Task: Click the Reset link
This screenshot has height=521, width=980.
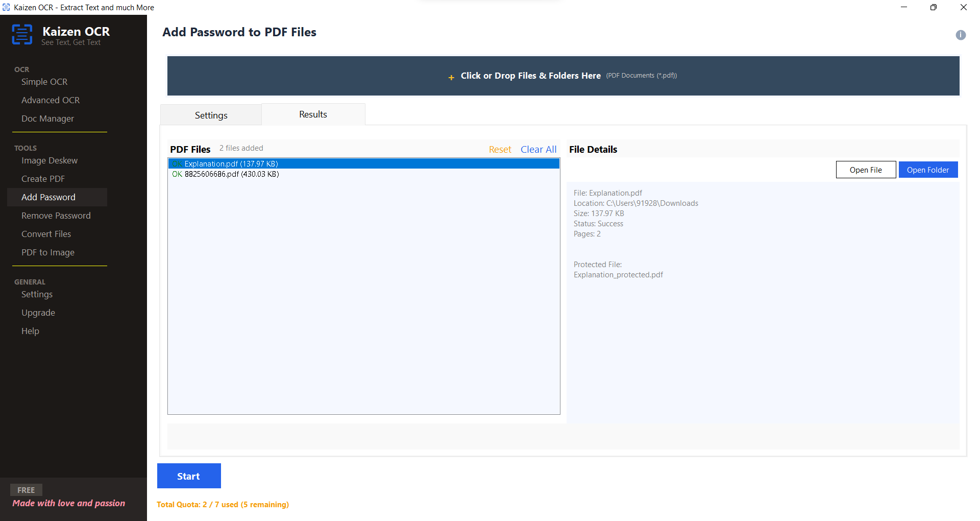Action: point(500,149)
